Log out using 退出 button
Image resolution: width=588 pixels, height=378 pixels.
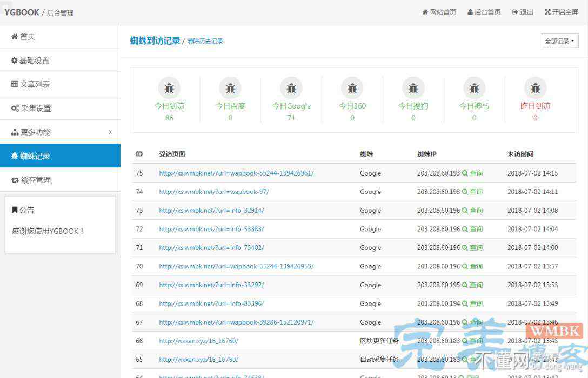pos(523,12)
